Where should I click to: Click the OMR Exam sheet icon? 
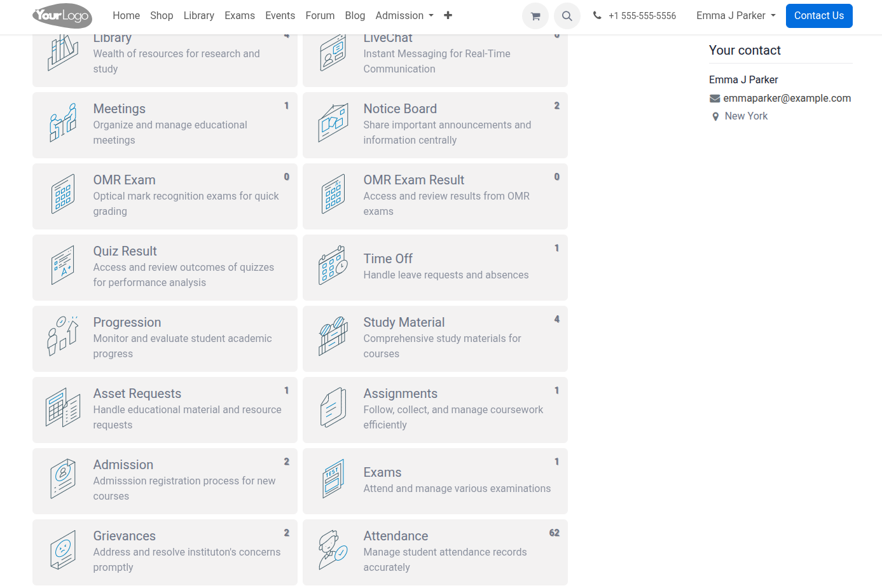(63, 195)
